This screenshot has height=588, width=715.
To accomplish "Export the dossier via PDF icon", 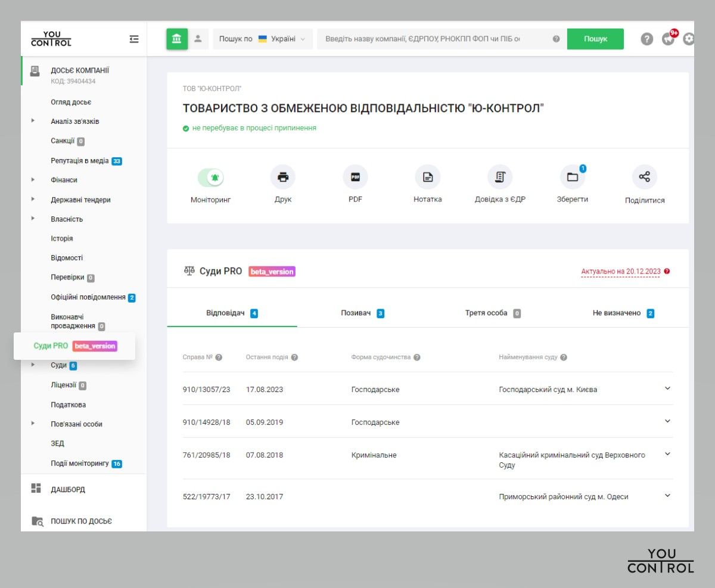I will click(355, 177).
